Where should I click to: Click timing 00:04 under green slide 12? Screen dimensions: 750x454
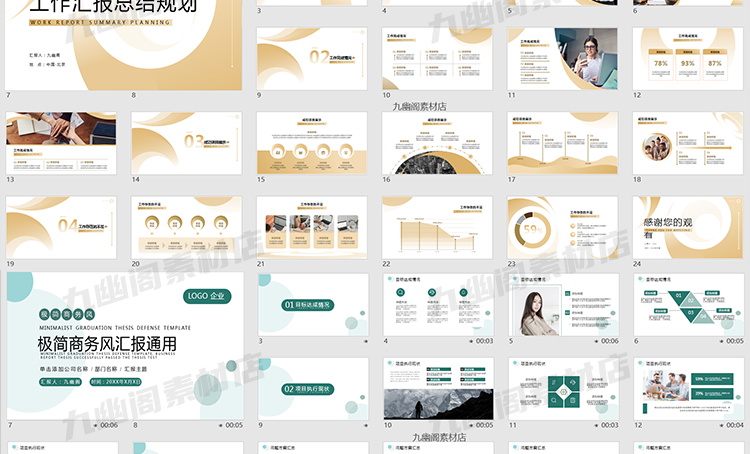pyautogui.click(x=735, y=425)
